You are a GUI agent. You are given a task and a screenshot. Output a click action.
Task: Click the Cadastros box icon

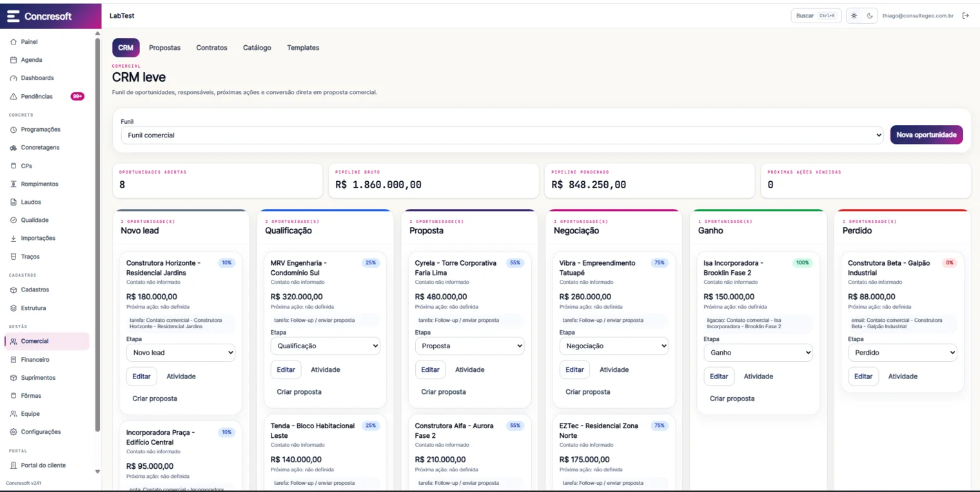[x=14, y=290]
